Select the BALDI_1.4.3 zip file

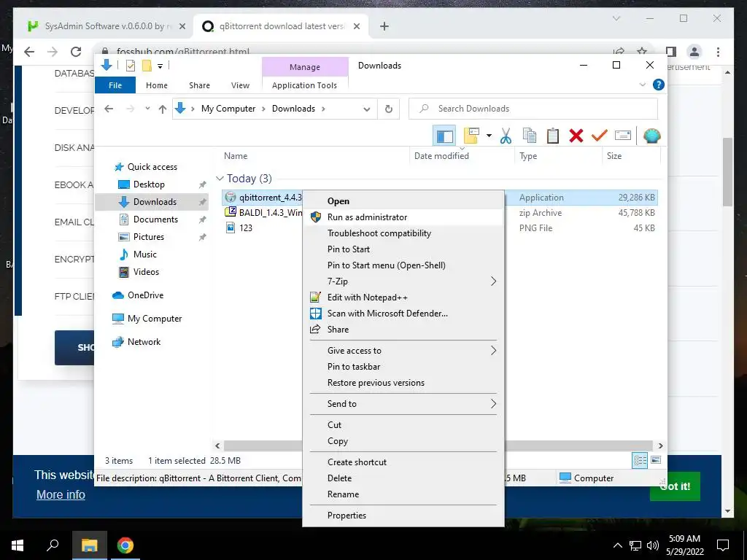263,212
